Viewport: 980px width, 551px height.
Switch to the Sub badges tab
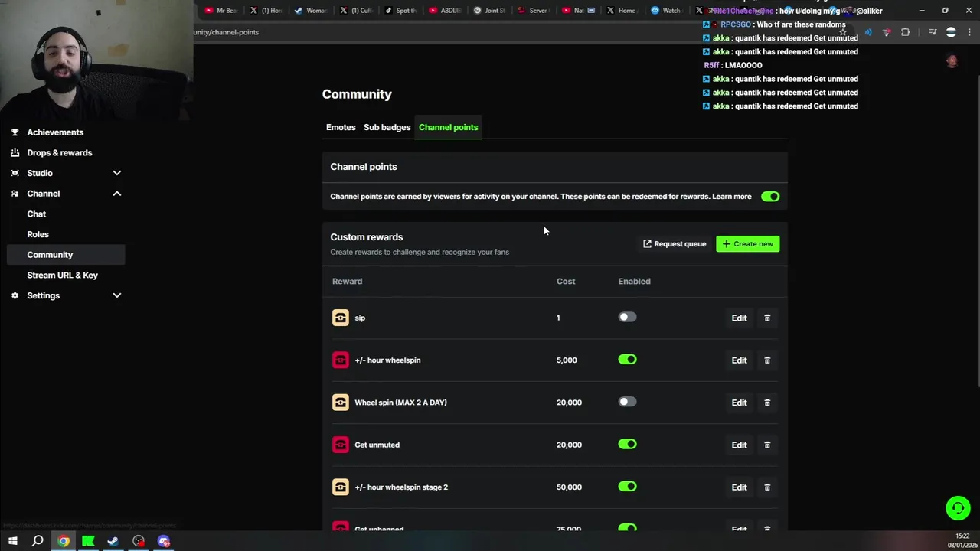pos(387,127)
